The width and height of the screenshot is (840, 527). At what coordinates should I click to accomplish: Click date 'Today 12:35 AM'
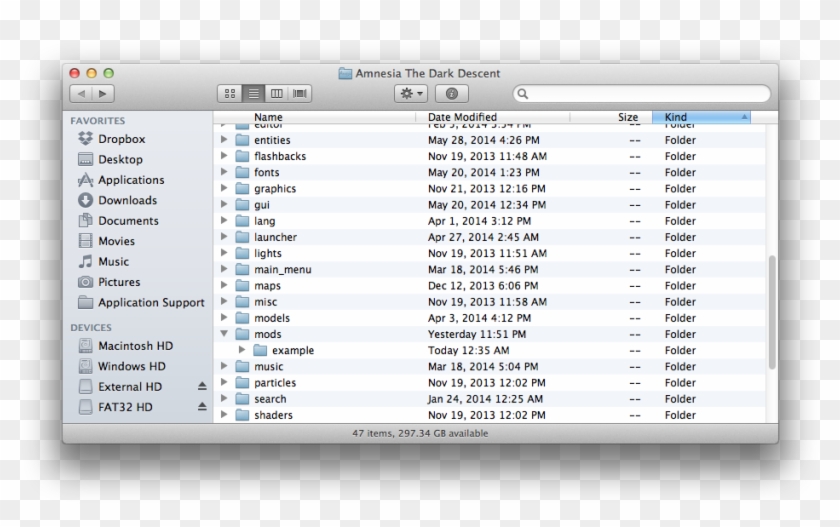click(469, 350)
